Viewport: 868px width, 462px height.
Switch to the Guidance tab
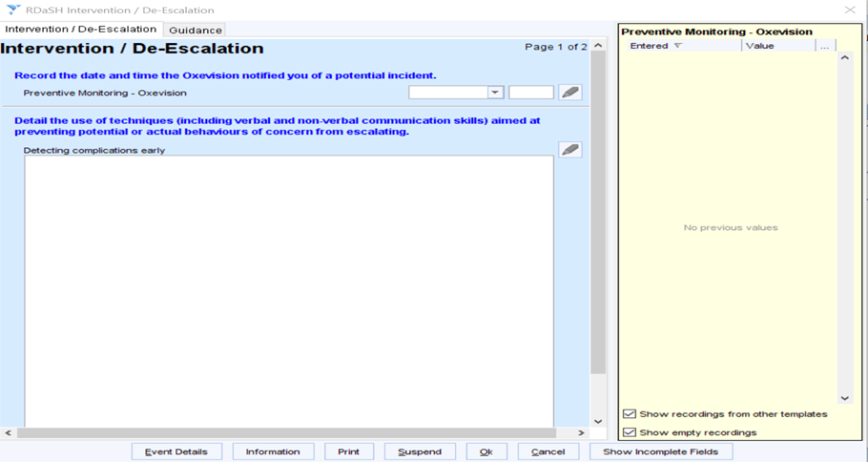tap(196, 31)
